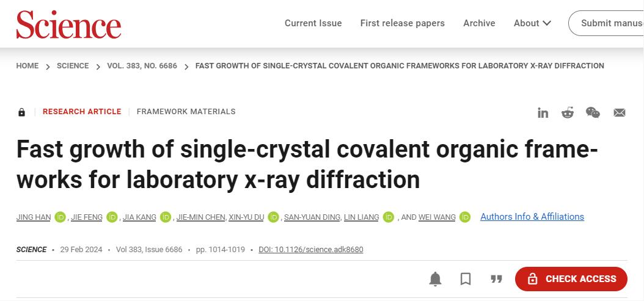Click author name Wei Wang
644x301 pixels.
click(437, 217)
